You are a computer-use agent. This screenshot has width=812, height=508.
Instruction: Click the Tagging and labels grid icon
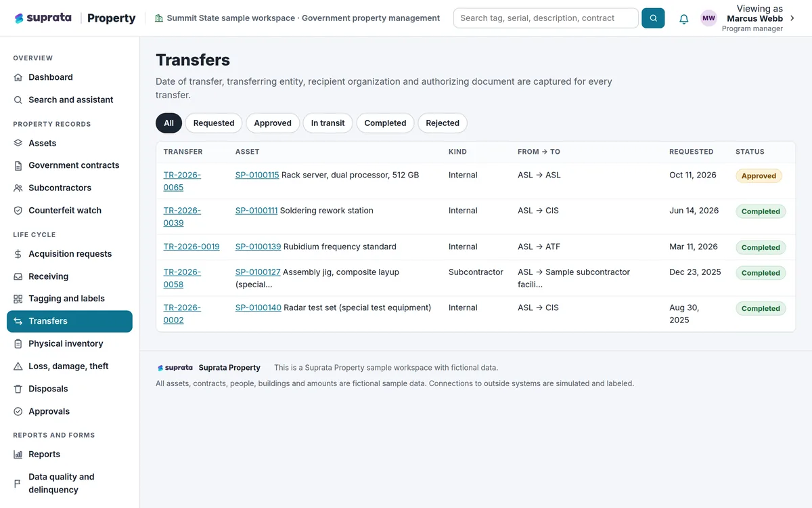pyautogui.click(x=18, y=299)
